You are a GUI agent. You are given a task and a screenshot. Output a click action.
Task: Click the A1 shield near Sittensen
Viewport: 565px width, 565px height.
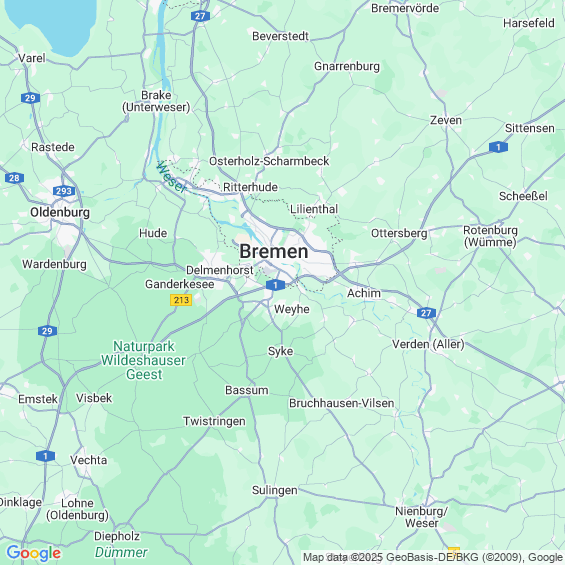[x=498, y=147]
